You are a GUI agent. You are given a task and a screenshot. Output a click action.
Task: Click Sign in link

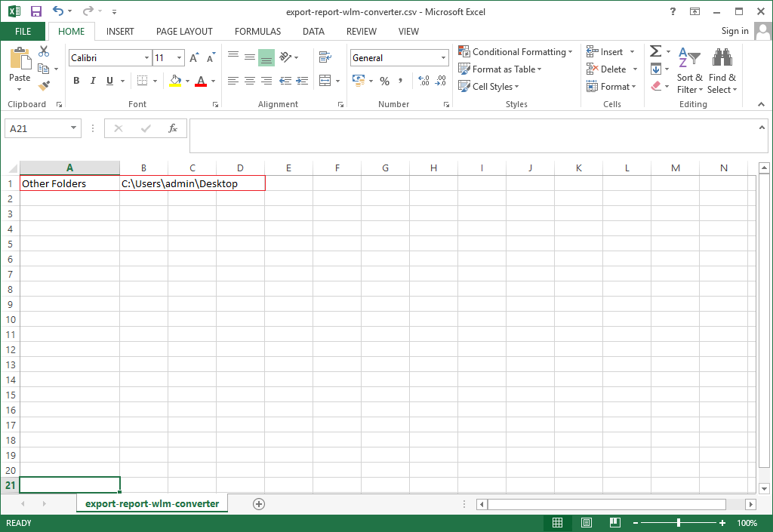pos(735,30)
